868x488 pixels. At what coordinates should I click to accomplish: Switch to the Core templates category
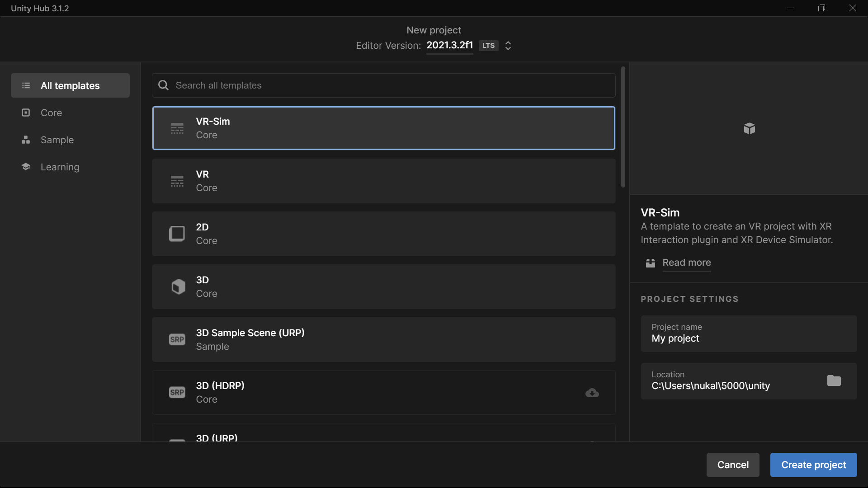point(51,113)
